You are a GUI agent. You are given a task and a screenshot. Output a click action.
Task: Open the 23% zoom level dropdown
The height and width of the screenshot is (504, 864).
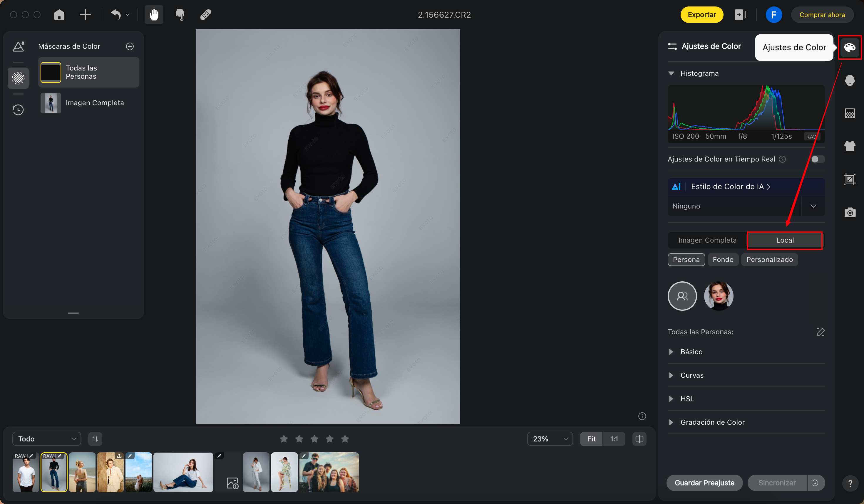pyautogui.click(x=550, y=439)
